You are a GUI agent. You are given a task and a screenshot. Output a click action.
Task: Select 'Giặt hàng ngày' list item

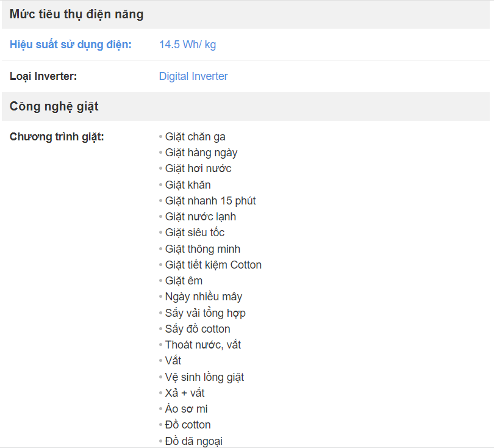[x=201, y=153]
